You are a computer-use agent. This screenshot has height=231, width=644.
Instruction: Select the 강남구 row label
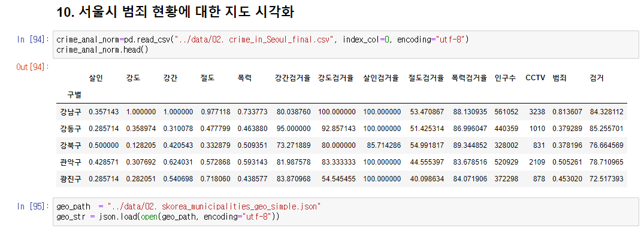71,111
